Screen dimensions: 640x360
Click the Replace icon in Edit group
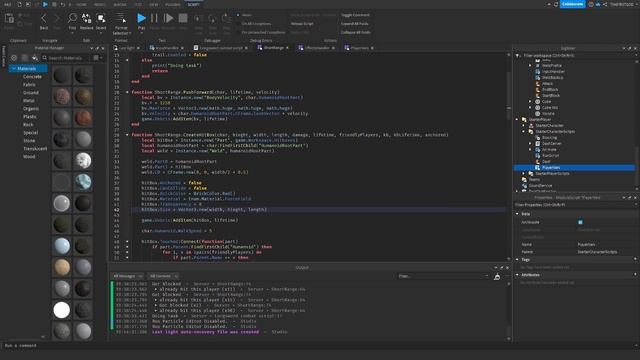87,18
